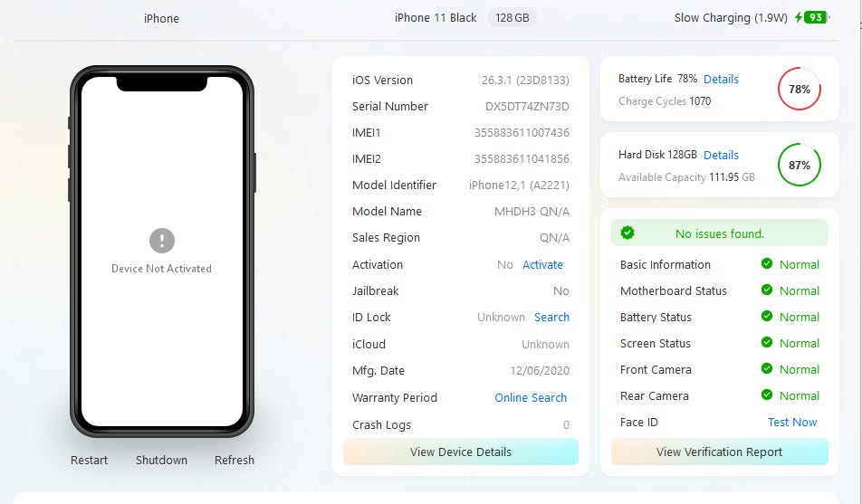
Task: Click the Slow Charging (1.9W) status
Action: tap(731, 17)
